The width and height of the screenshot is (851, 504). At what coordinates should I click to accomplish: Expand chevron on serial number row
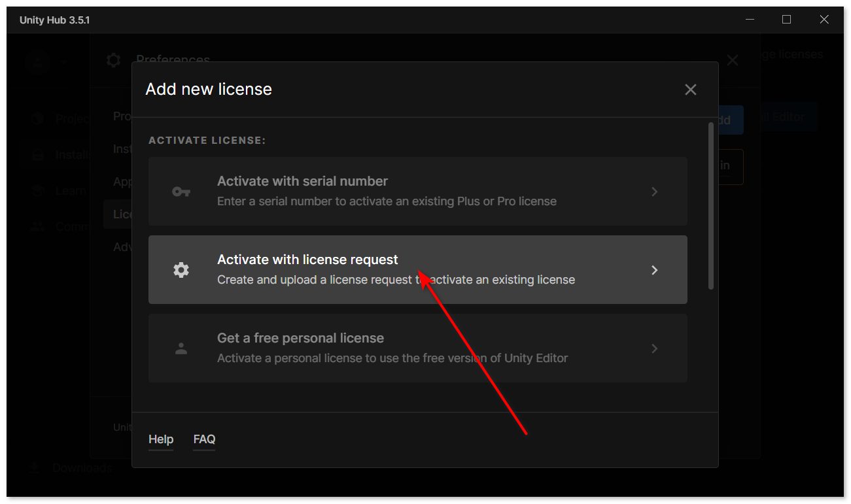tap(655, 192)
